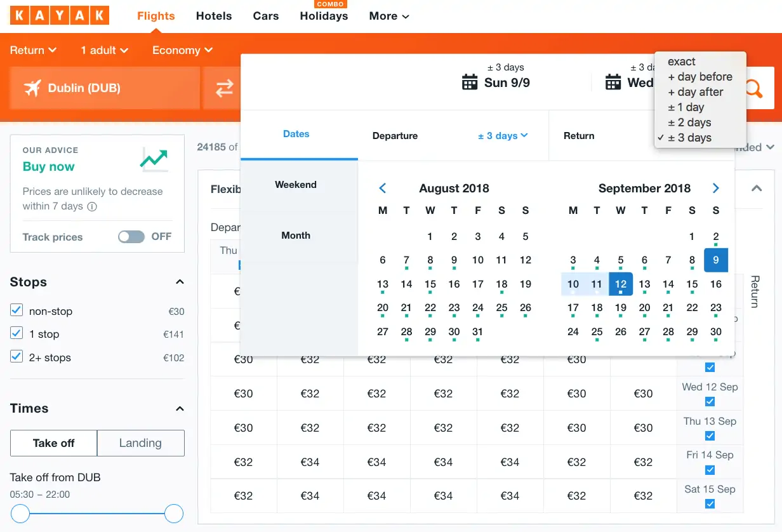Collapse the Stops filter section
This screenshot has width=782, height=532.
point(180,282)
